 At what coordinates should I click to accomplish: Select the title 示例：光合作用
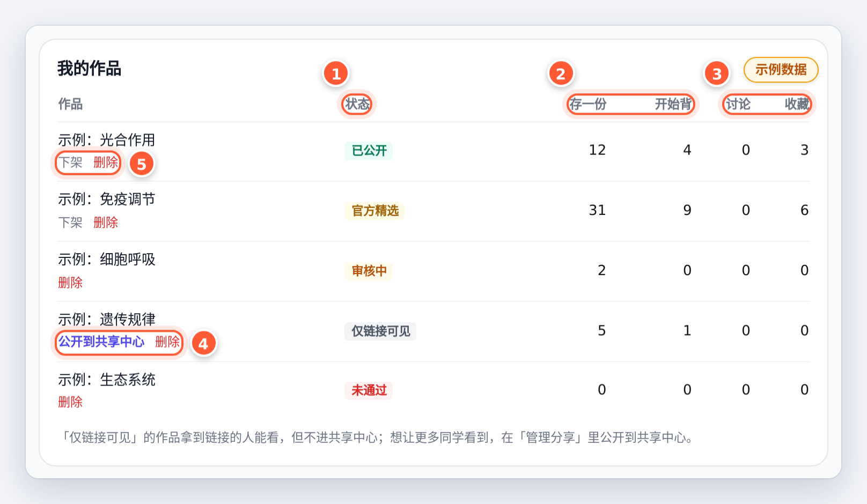coord(107,140)
